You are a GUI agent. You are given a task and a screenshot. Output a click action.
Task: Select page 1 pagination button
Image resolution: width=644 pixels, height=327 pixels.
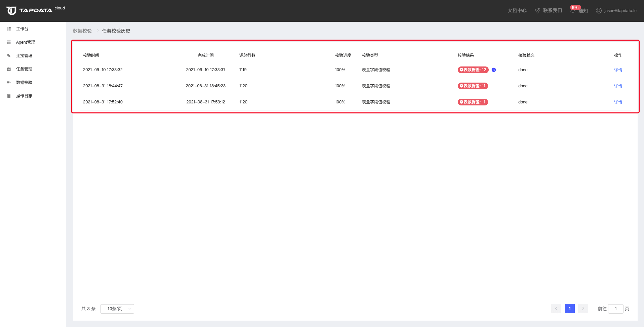[570, 309]
